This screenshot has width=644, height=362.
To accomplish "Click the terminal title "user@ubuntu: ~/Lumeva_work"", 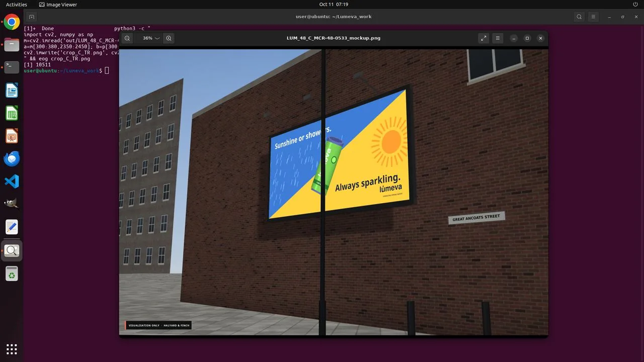I will [334, 17].
